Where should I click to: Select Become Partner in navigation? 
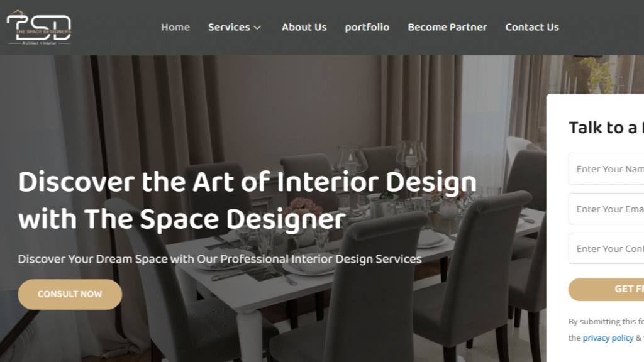coord(447,27)
